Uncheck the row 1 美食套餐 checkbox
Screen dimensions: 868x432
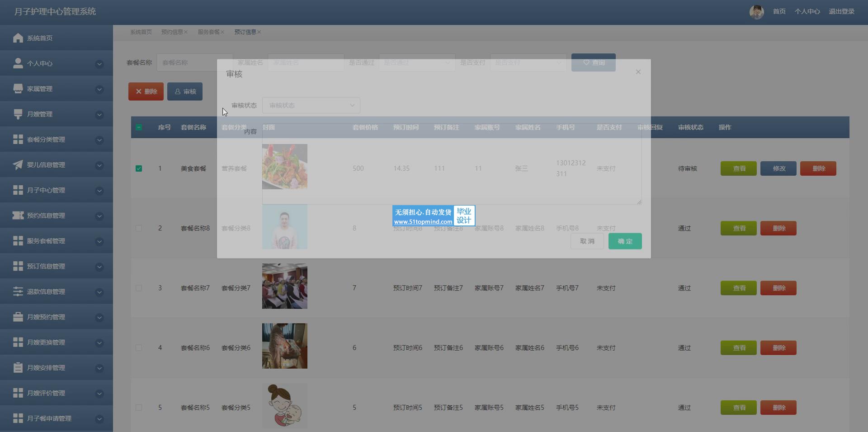click(x=139, y=169)
